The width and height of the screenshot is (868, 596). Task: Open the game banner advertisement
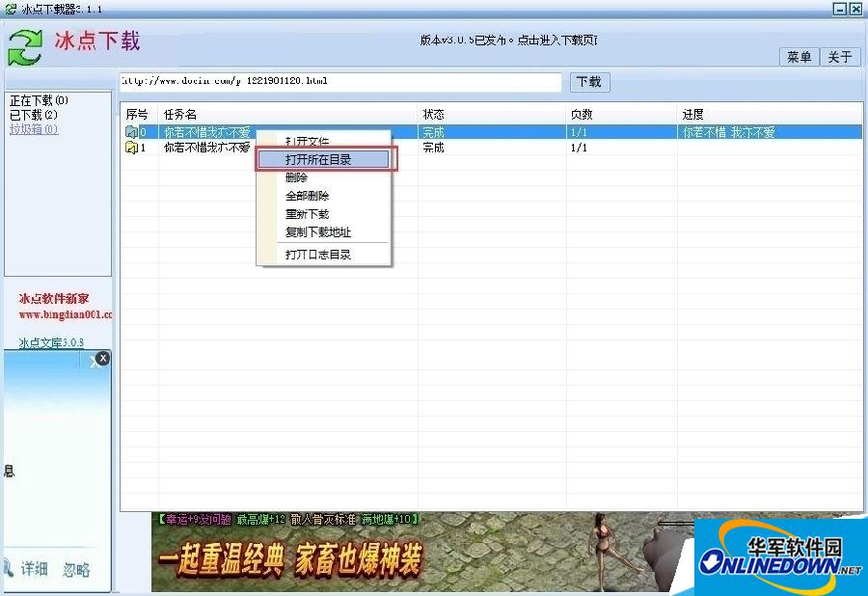tap(422, 552)
